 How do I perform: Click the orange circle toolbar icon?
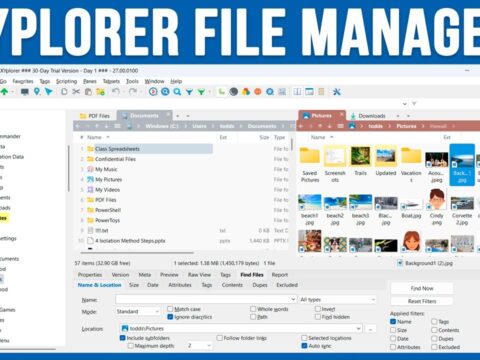click(258, 92)
